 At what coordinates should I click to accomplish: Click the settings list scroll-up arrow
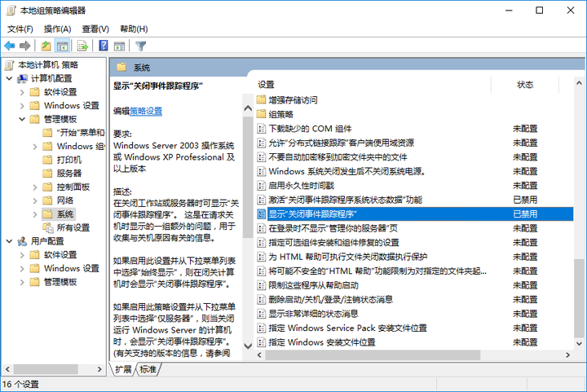[579, 83]
